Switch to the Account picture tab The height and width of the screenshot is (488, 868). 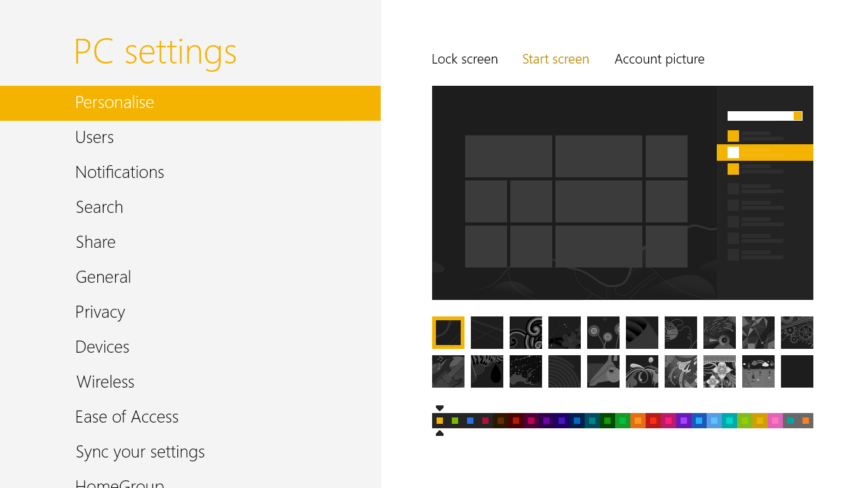[x=659, y=59]
